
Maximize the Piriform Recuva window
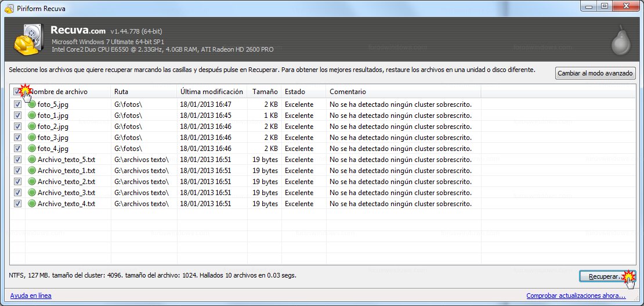(604, 6)
